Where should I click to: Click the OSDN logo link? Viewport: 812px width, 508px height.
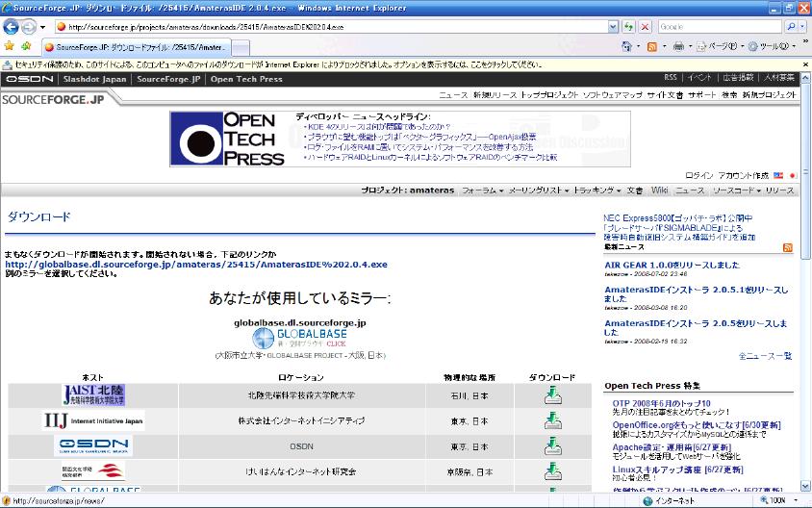click(30, 79)
